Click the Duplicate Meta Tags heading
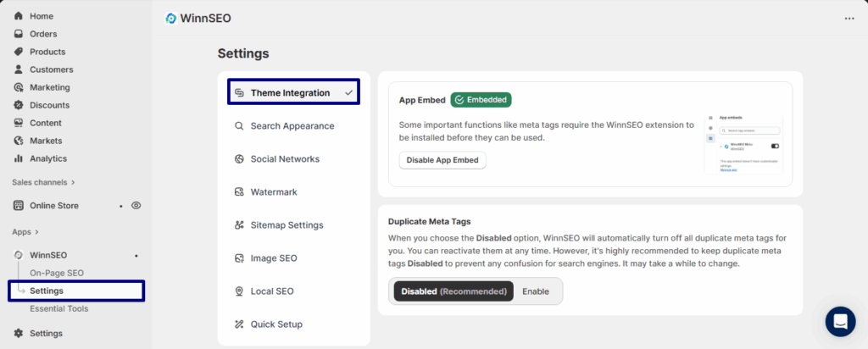Viewport: 868px width, 349px height. [429, 221]
